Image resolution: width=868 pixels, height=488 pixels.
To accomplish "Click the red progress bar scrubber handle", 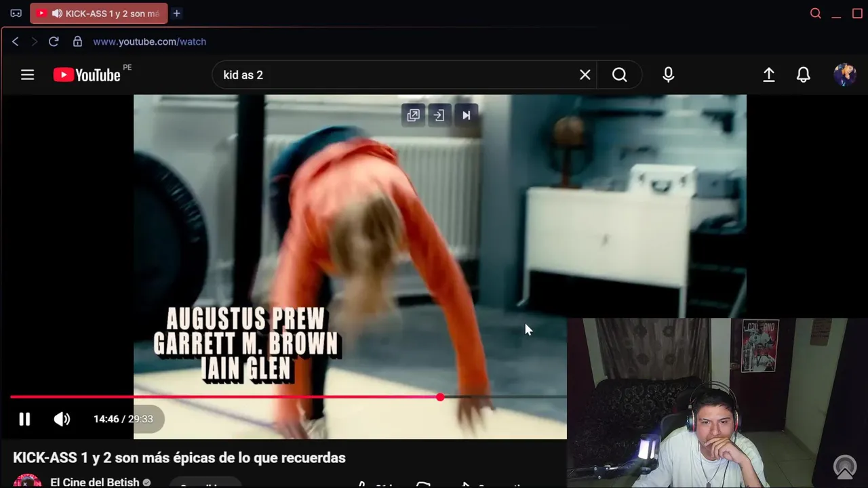I will pos(440,397).
